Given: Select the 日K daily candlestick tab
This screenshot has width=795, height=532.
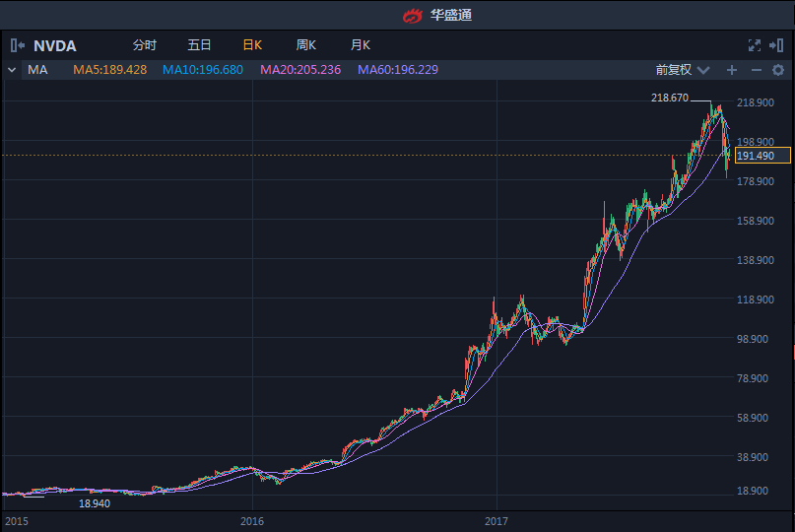Looking at the screenshot, I should click(252, 45).
